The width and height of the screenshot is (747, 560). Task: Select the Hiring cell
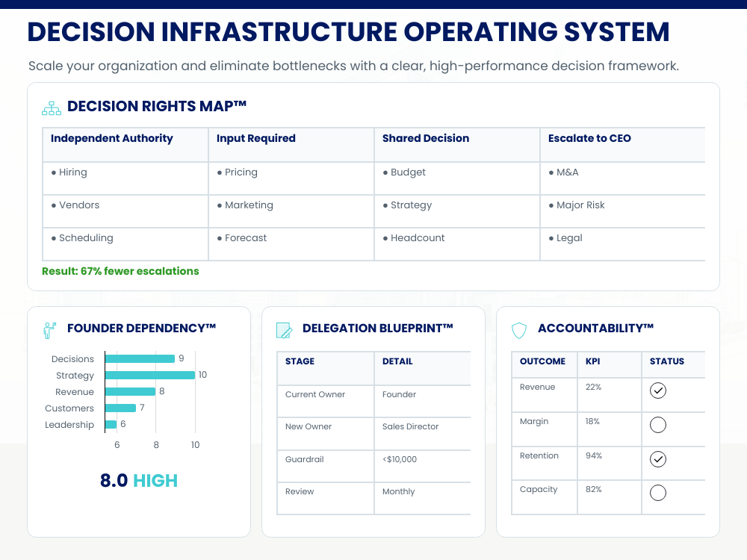[x=125, y=178]
